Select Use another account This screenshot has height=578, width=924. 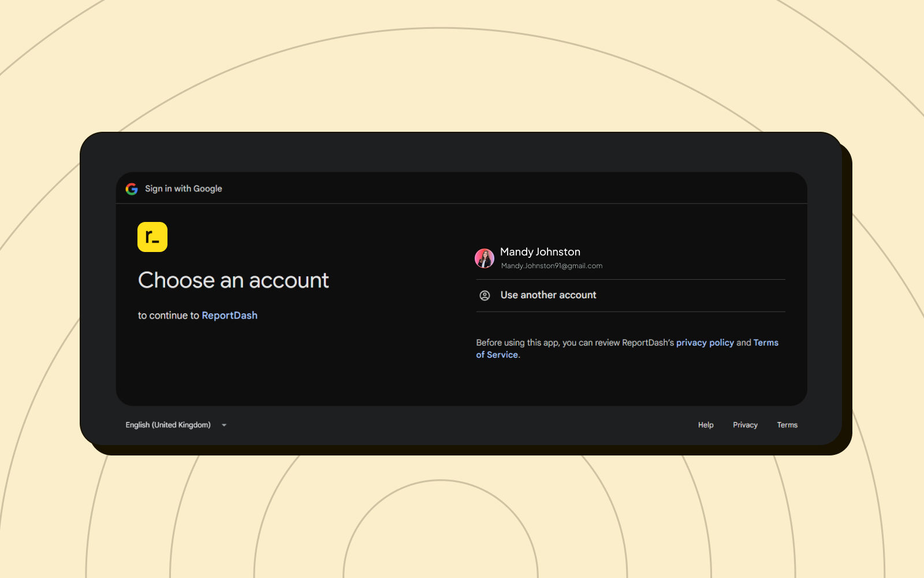tap(631, 295)
